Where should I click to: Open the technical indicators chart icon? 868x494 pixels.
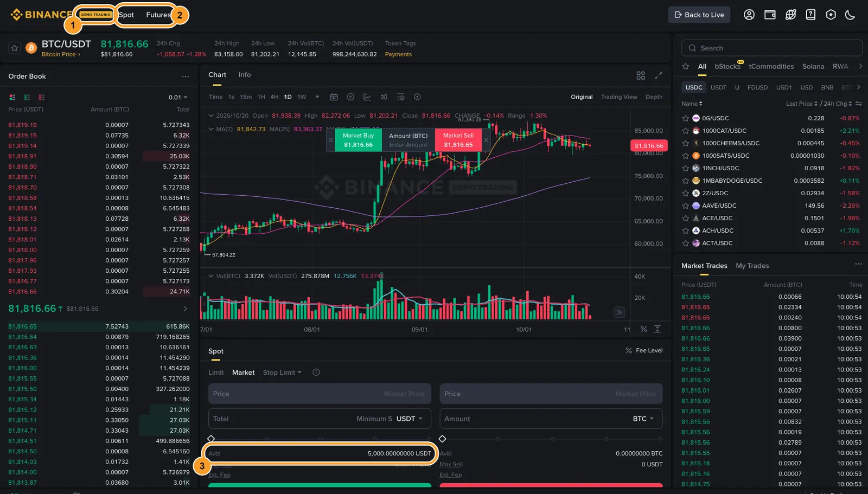tap(367, 97)
